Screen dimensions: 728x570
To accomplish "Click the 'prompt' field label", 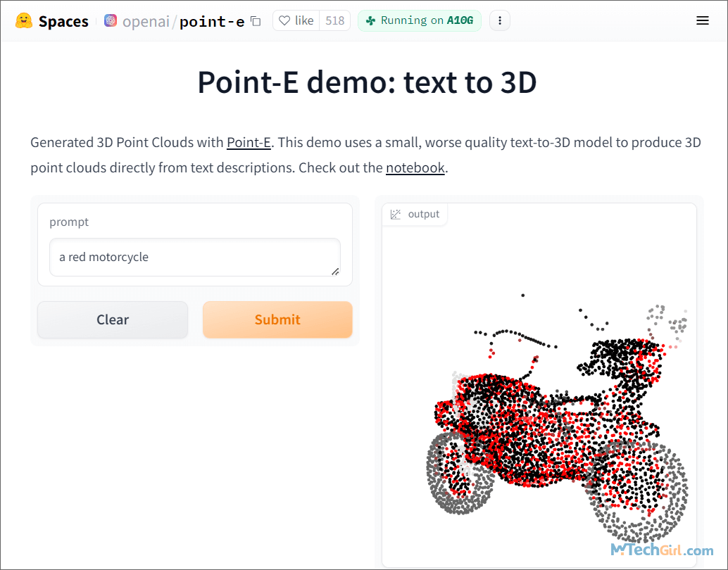I will point(69,222).
